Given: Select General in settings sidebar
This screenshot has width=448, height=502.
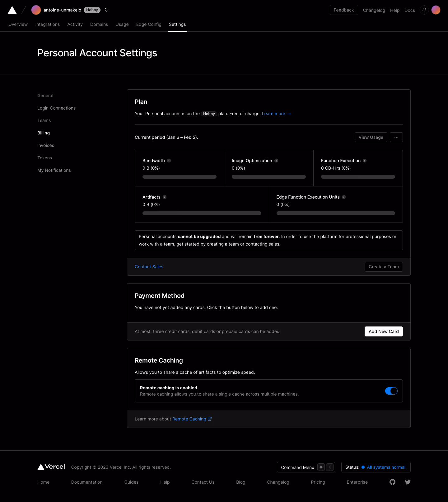Looking at the screenshot, I should [45, 96].
